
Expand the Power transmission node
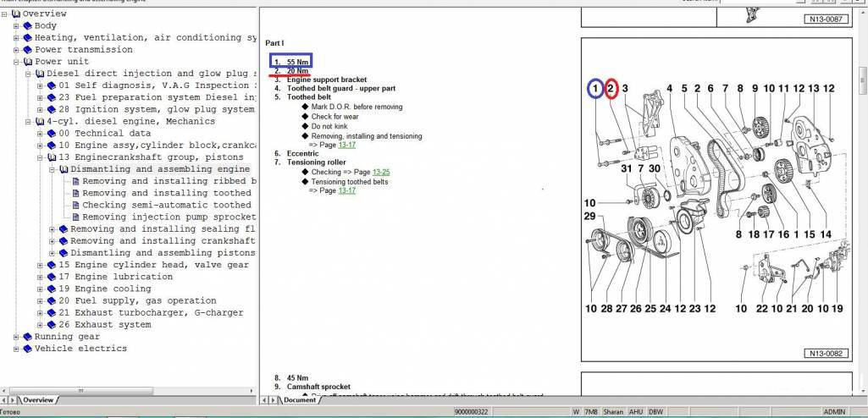[16, 50]
